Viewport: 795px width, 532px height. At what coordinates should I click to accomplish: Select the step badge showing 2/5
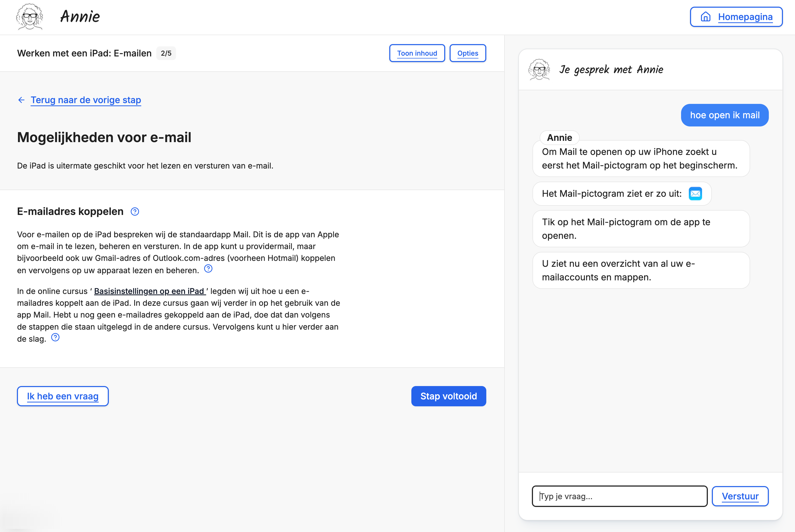pos(166,53)
